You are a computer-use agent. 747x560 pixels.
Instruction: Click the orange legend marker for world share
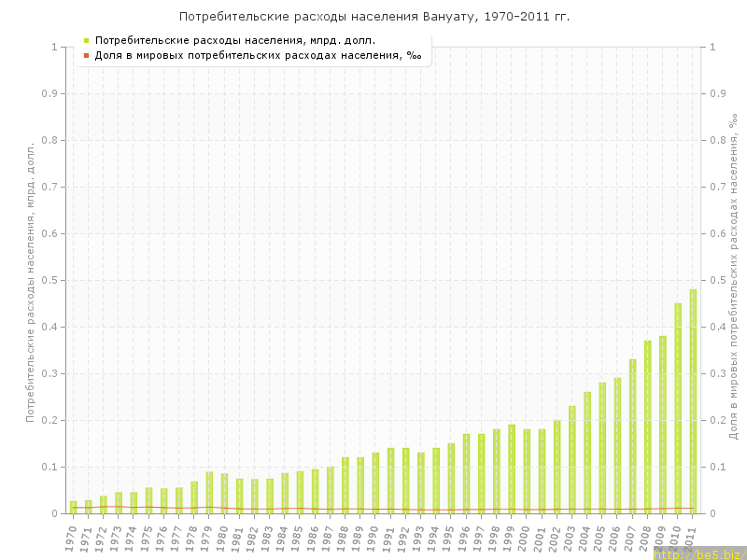[86, 56]
